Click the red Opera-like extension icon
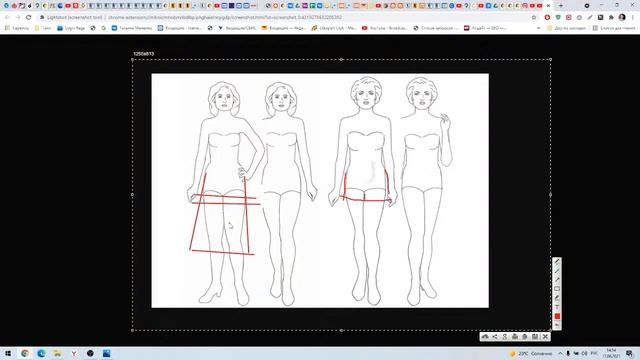Screen dimensions: 640x360 [547, 18]
